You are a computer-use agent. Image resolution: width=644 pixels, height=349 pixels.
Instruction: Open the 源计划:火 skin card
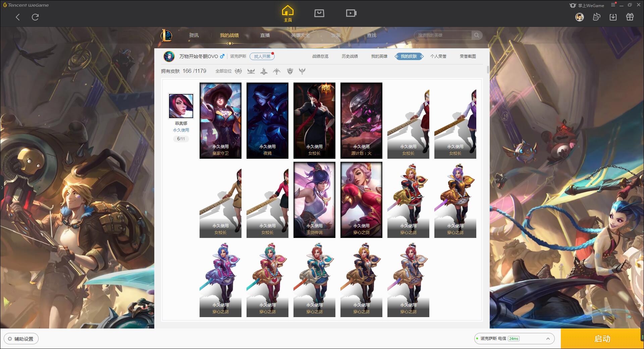pyautogui.click(x=361, y=120)
